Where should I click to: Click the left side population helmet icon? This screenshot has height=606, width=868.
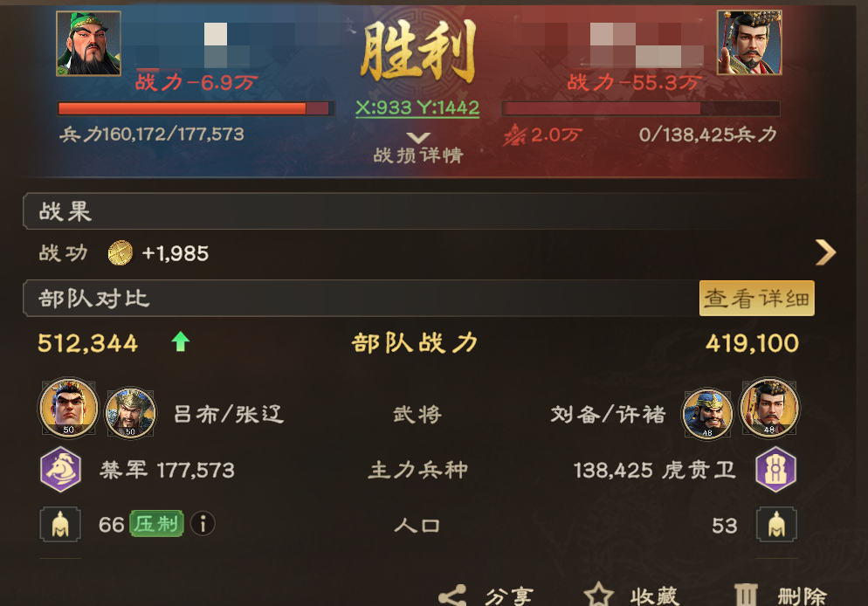click(x=60, y=524)
